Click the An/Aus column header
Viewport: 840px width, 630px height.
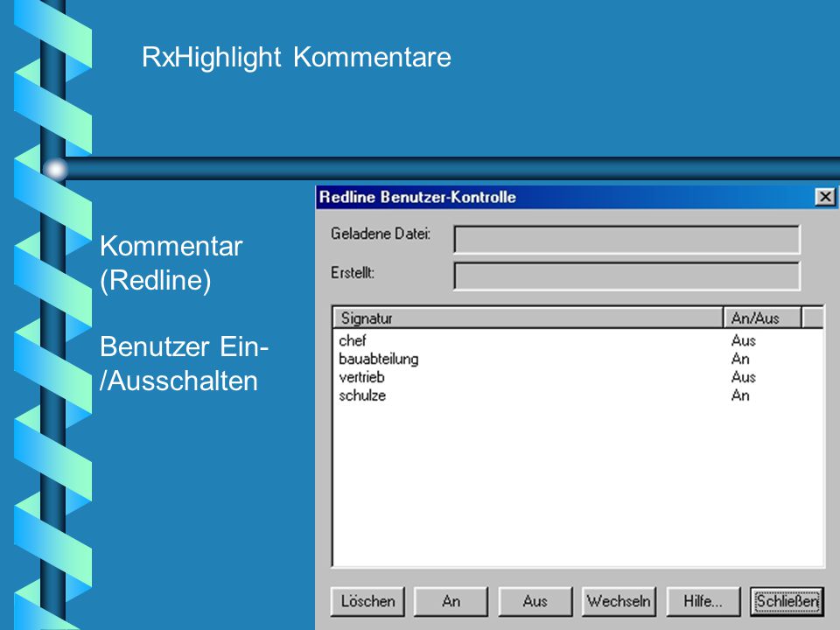(x=762, y=318)
